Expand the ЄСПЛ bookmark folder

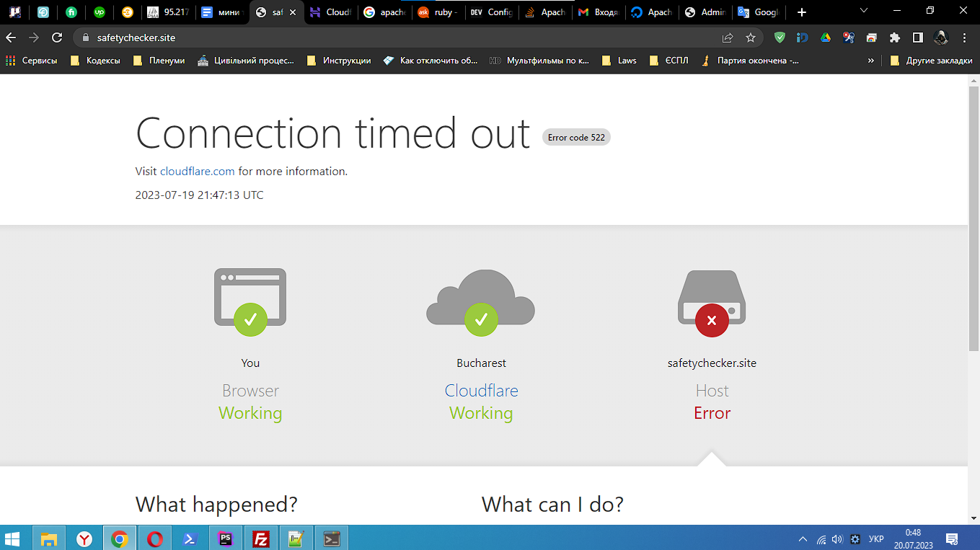[x=669, y=61]
